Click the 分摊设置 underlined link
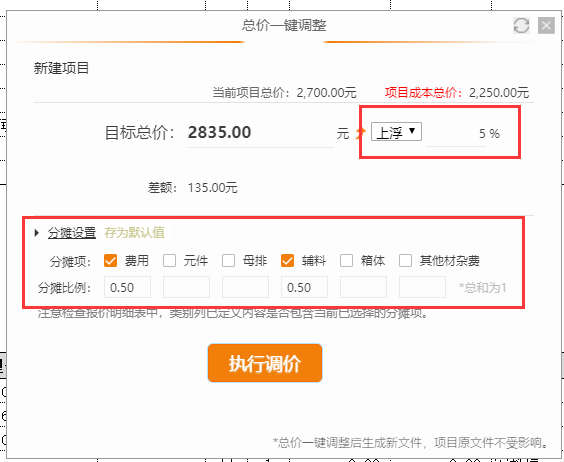The image size is (564, 462). [72, 233]
